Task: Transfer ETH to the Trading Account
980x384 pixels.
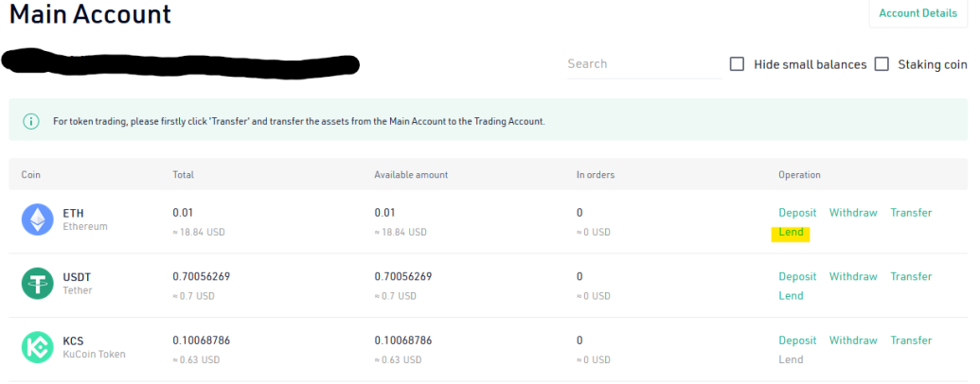Action: click(911, 212)
